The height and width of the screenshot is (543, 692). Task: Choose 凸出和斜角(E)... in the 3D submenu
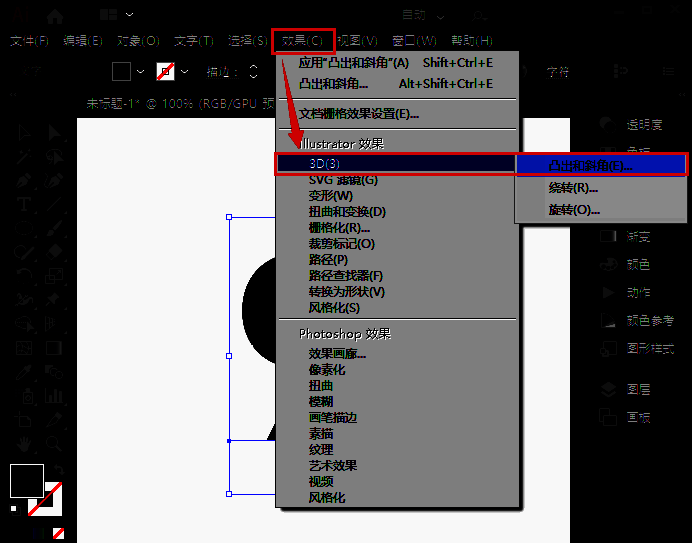tap(590, 165)
